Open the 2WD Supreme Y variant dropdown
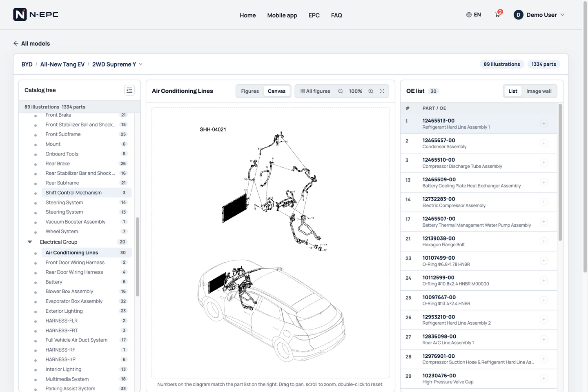The width and height of the screenshot is (588, 392). pos(141,64)
